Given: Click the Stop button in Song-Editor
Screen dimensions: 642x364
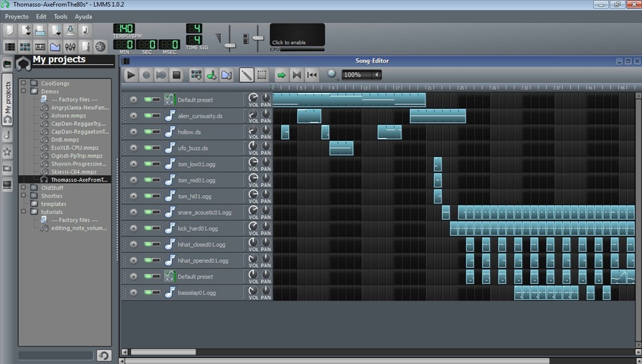Looking at the screenshot, I should click(x=176, y=75).
